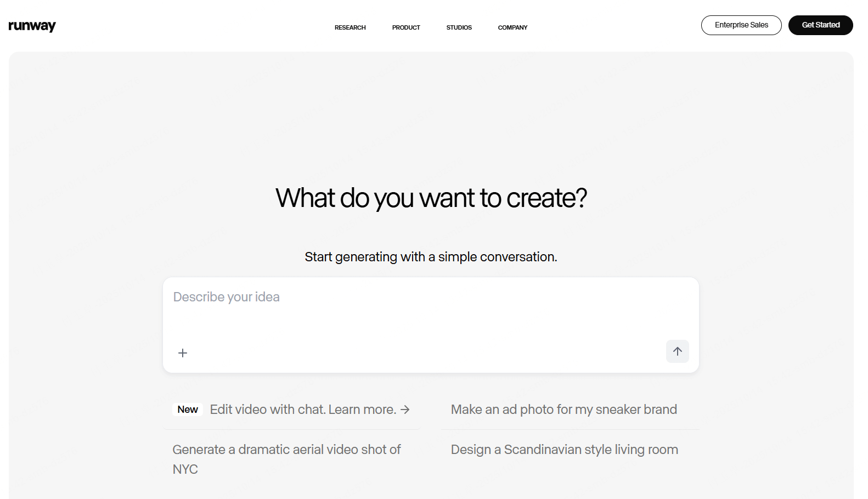Click the What do you want to create heading

pos(431,198)
